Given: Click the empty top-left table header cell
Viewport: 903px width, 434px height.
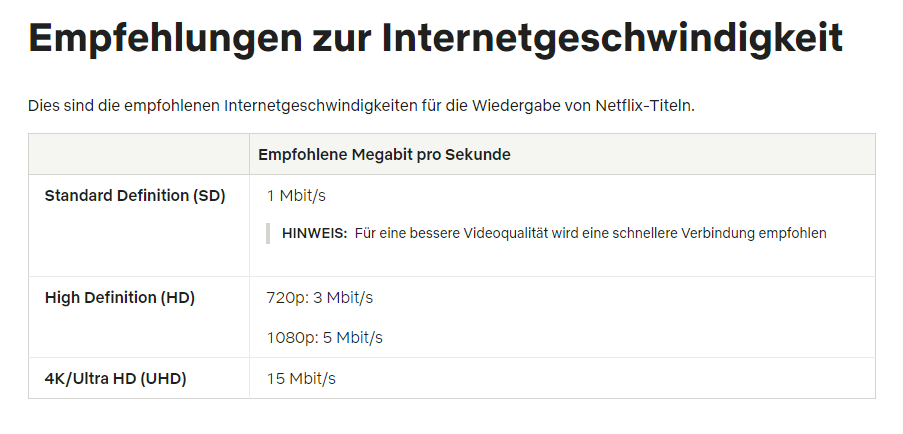Looking at the screenshot, I should (x=139, y=154).
